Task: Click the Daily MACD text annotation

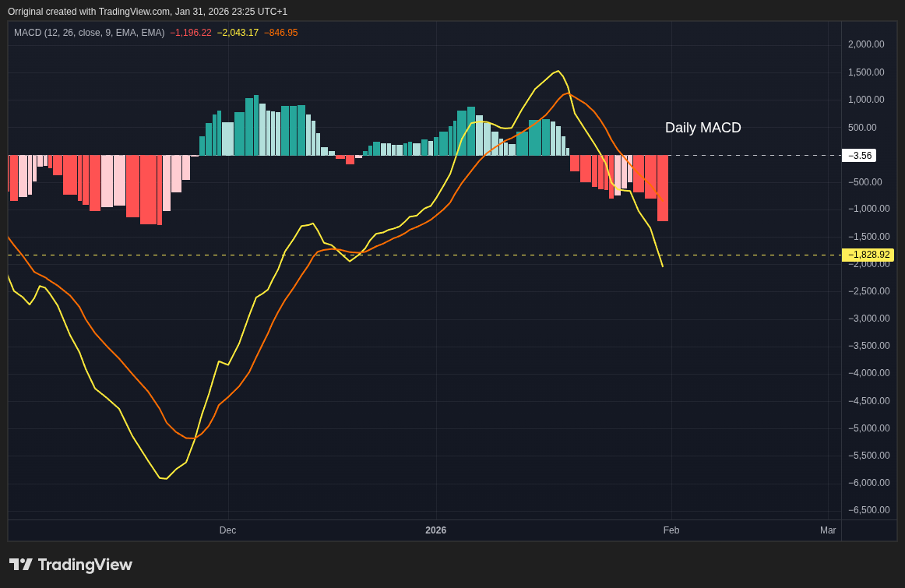Action: (703, 128)
